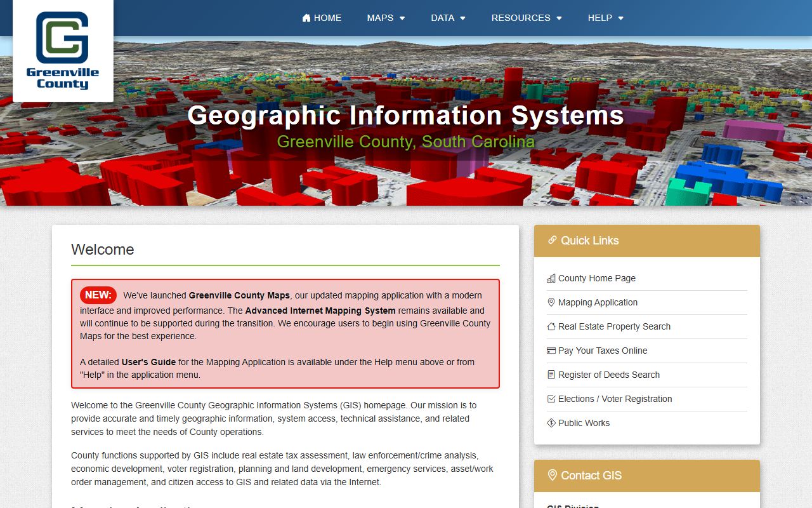Click the map pin icon next to Mapping Application
The image size is (812, 508).
[551, 302]
